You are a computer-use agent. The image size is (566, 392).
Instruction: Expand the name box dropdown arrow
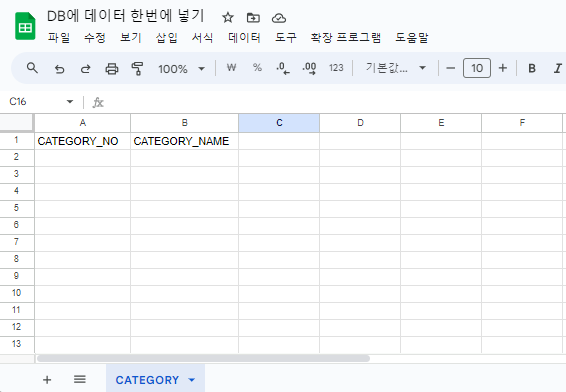click(x=70, y=102)
